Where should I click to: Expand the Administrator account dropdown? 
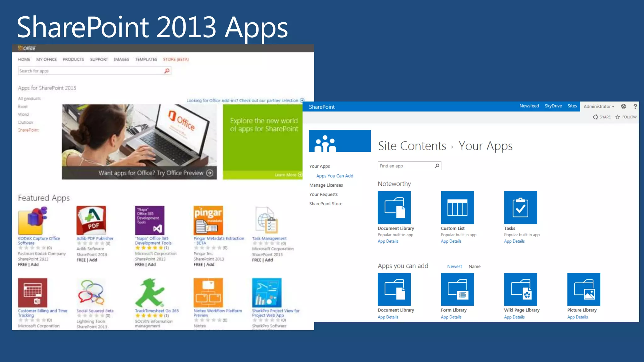(599, 107)
